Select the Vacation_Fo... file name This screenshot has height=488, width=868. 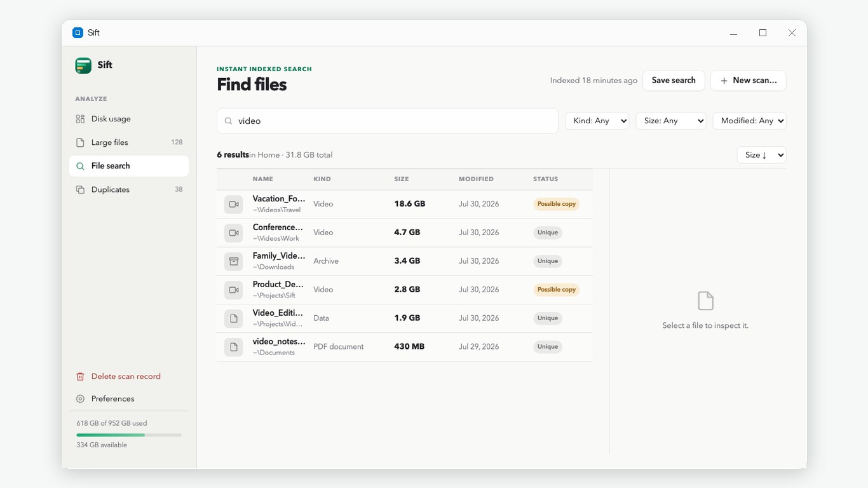pos(279,199)
